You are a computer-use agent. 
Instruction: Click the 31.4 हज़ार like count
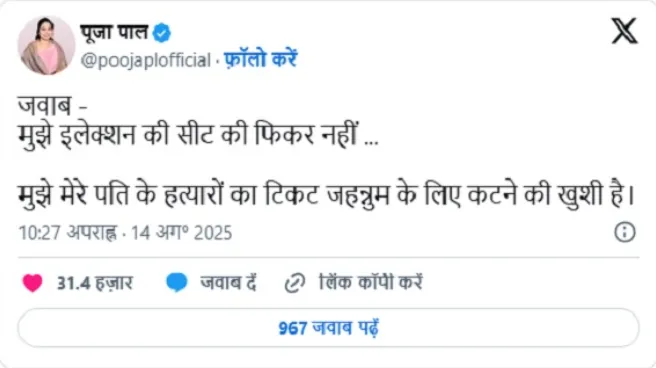(95, 283)
